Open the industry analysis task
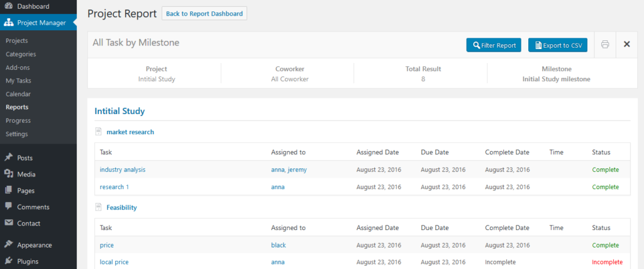Image resolution: width=644 pixels, height=269 pixels. pos(123,169)
